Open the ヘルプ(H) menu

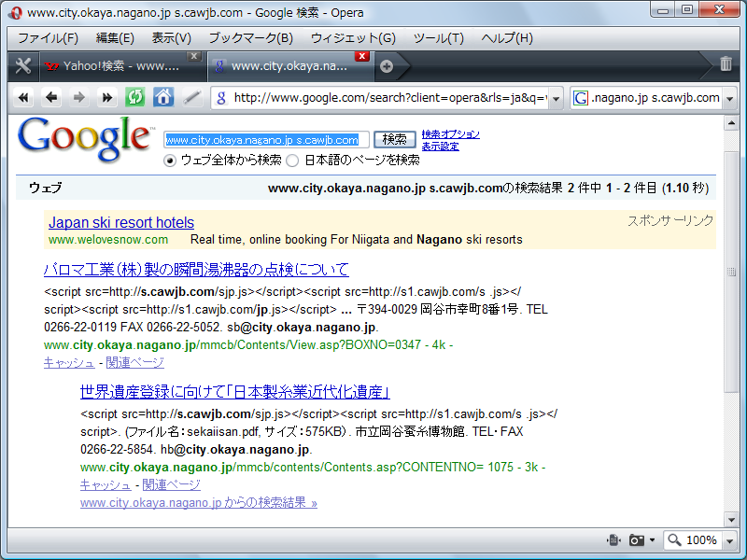[507, 38]
